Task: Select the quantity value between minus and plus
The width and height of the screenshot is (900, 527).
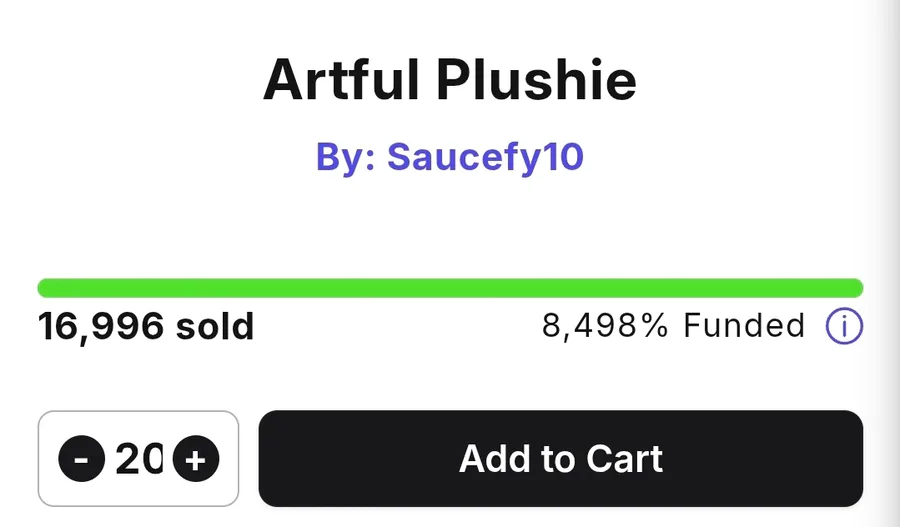Action: point(139,460)
